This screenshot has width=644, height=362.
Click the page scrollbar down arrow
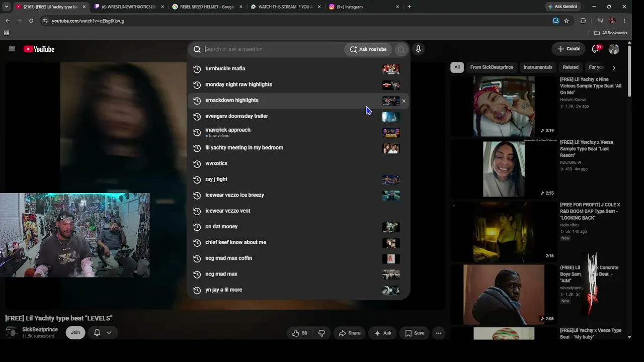(x=629, y=337)
